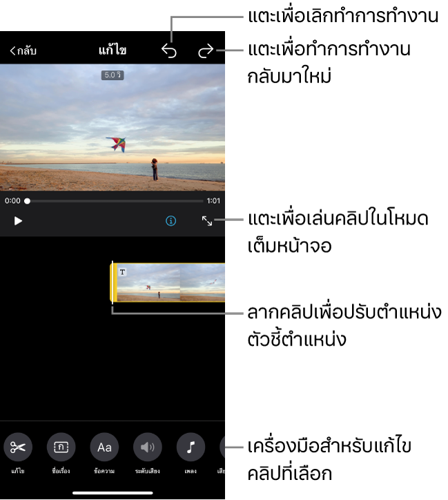Click the 0:00 current time label
Screen dimensions: 448x500
point(12,200)
